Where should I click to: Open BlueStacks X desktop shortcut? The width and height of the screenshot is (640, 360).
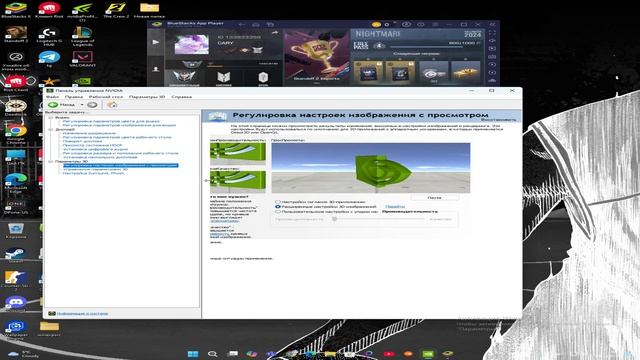point(16,10)
